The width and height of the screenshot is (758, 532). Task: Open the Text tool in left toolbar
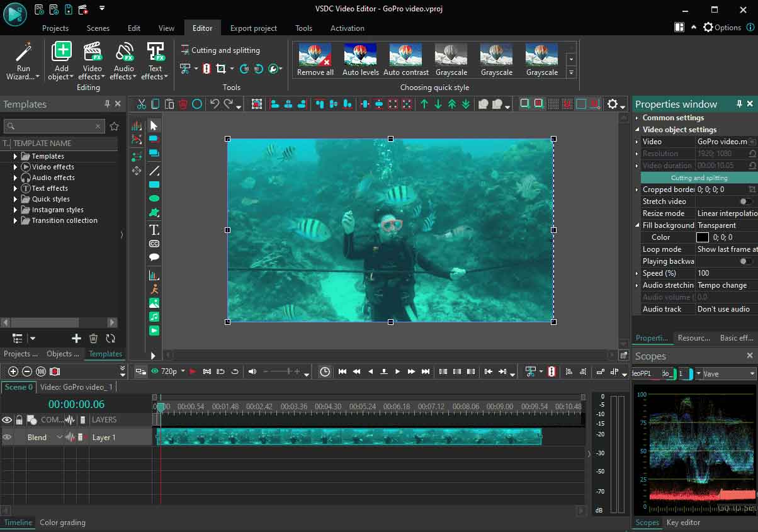tap(153, 230)
